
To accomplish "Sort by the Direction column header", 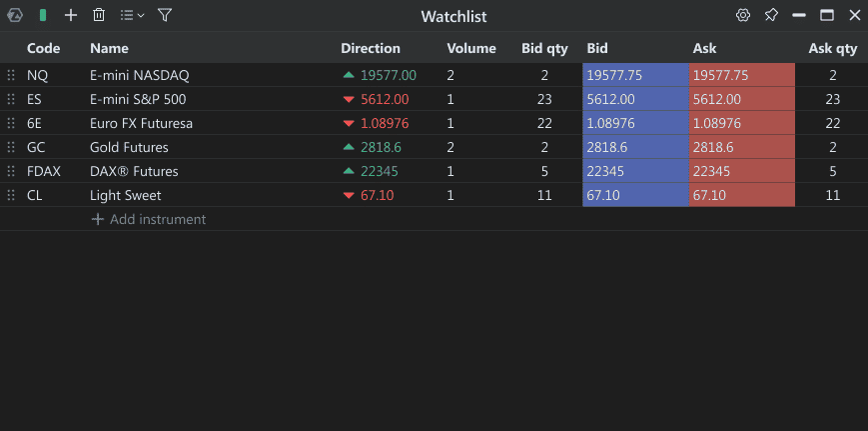I will point(370,48).
